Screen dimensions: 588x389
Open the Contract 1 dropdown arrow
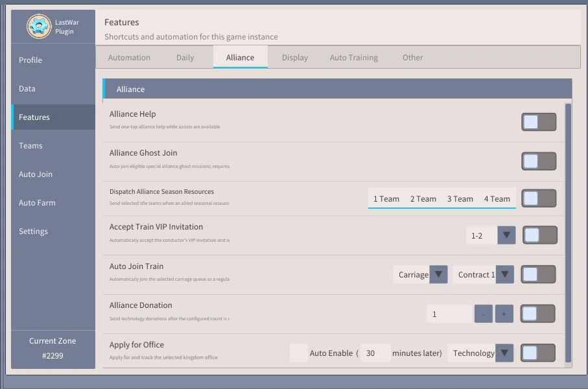tap(505, 275)
